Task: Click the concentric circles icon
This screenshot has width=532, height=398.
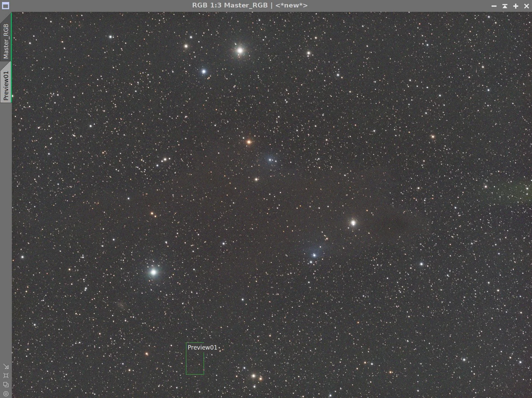Action: point(6,393)
